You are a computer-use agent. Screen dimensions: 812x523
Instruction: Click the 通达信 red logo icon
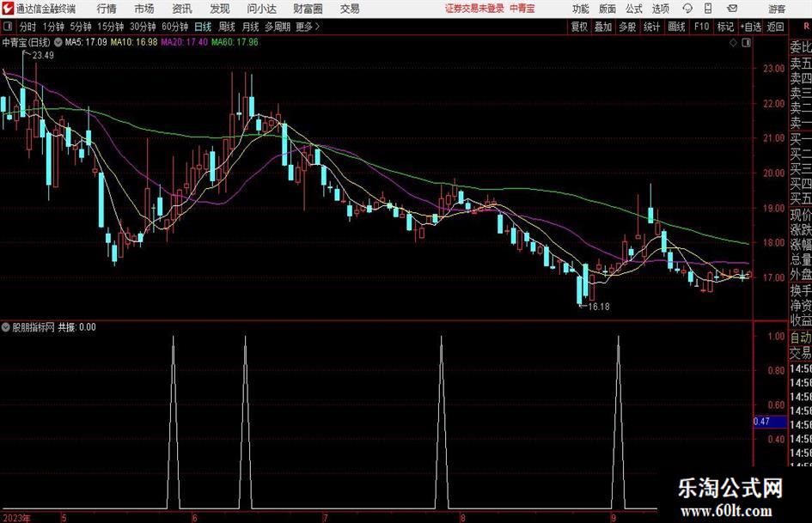coord(9,9)
